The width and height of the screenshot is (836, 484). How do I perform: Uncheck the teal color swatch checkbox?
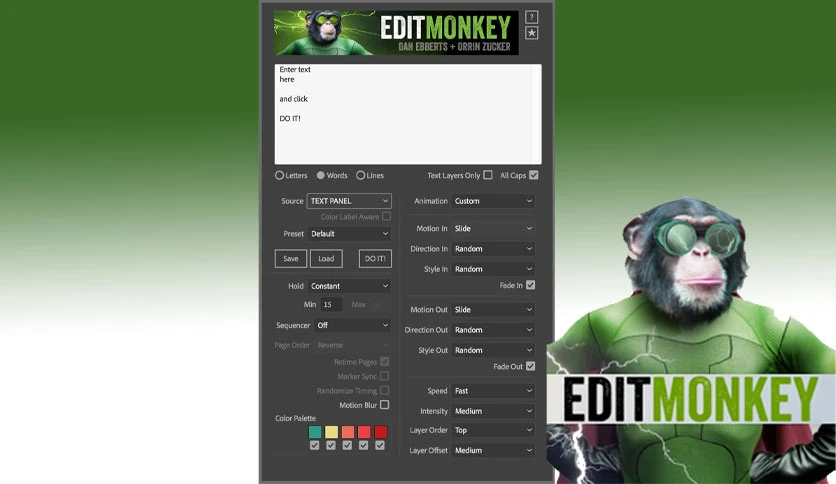(x=315, y=445)
